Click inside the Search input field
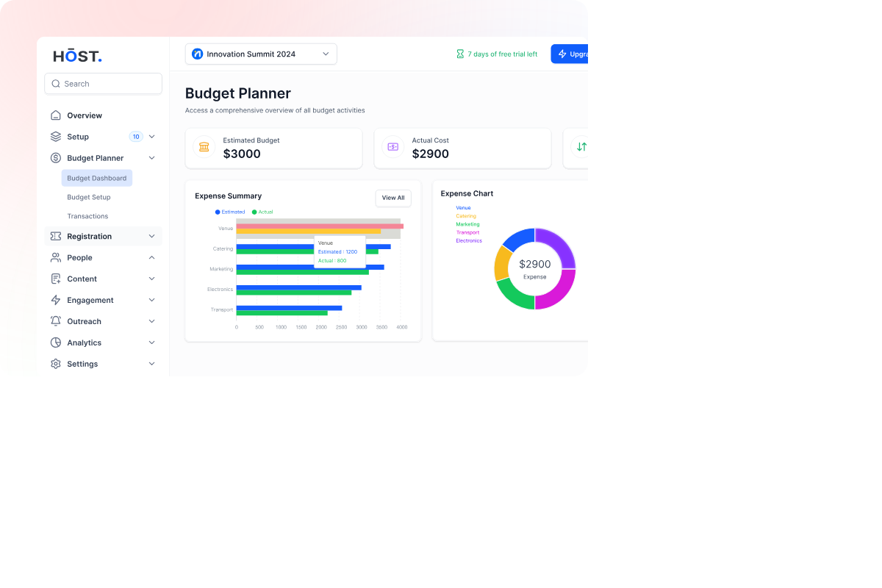 pos(103,84)
